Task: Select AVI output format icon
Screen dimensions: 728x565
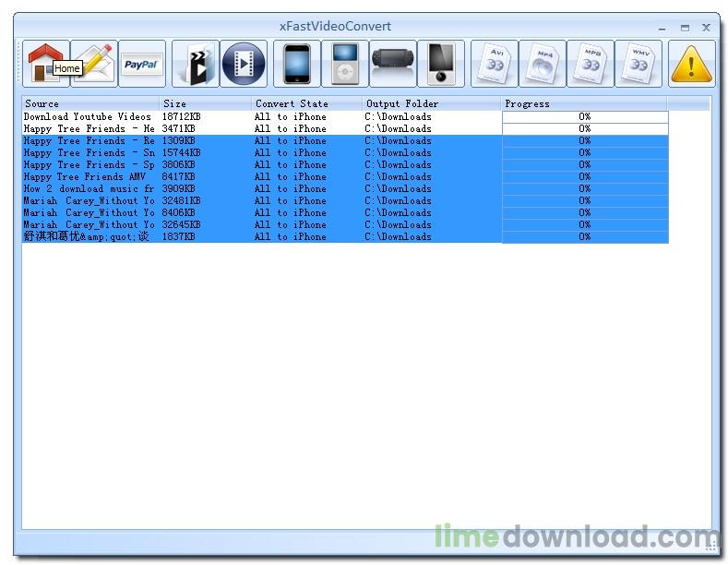Action: click(495, 64)
